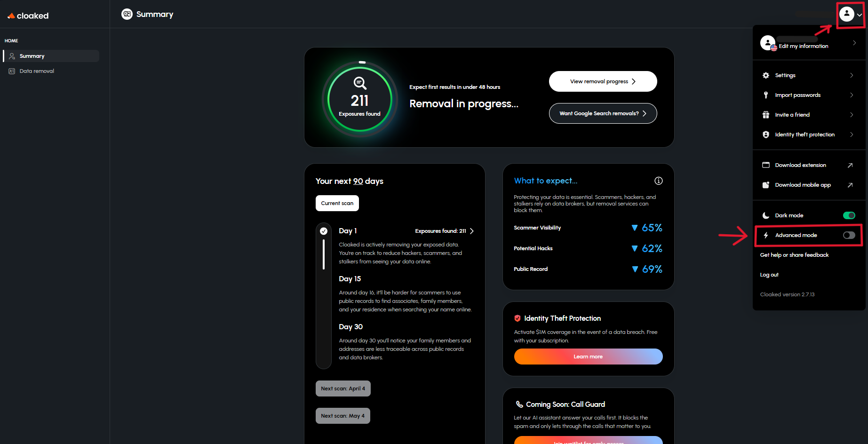Click the magnifier exposures scan icon

360,83
